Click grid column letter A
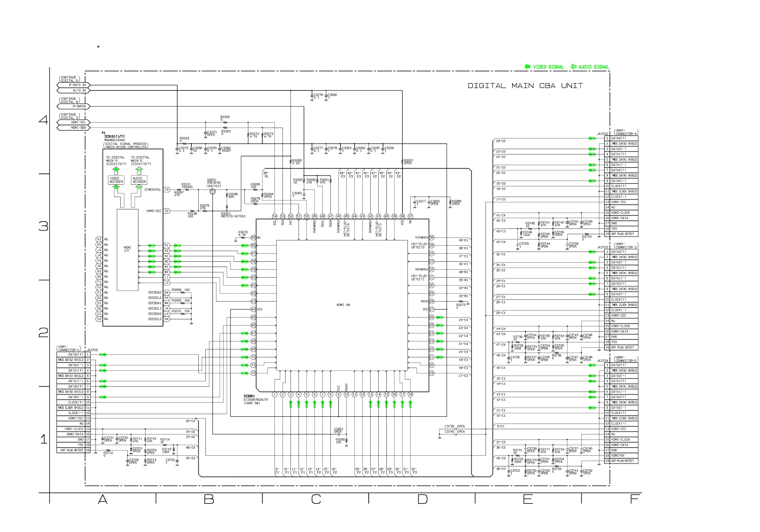760x532 pixels. click(103, 500)
